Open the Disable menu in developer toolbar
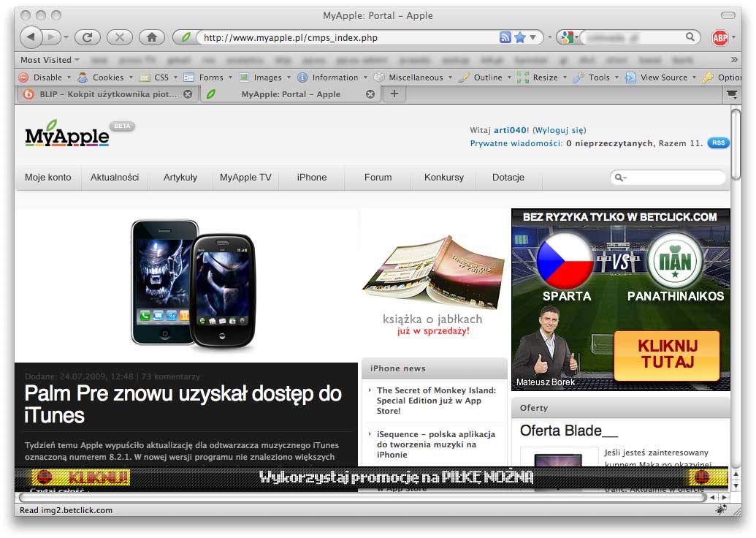 [x=45, y=77]
